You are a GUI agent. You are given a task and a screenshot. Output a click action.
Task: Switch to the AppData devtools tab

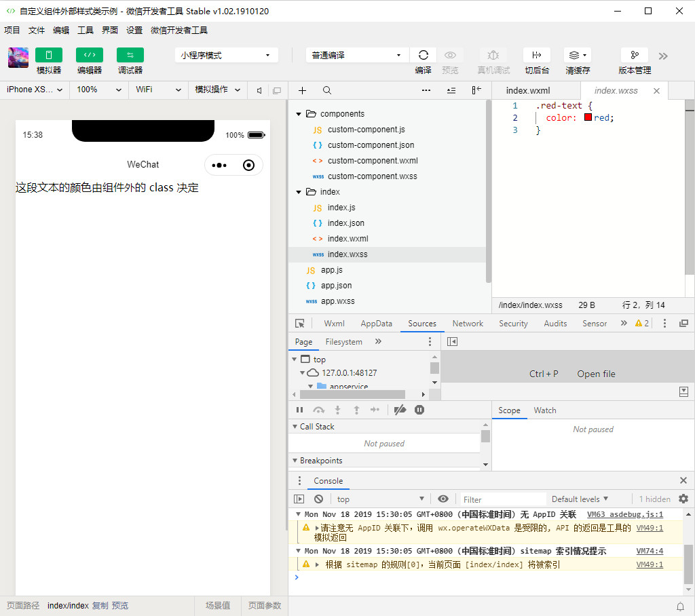click(376, 324)
